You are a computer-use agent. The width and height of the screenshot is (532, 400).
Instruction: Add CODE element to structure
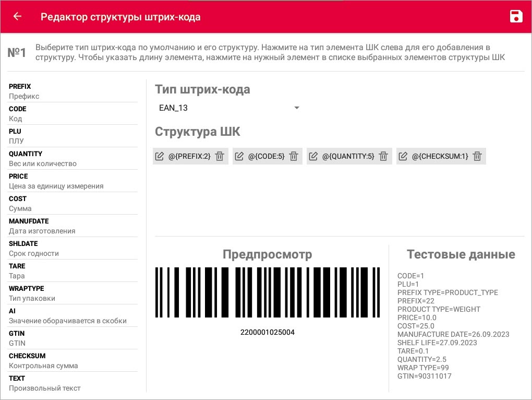73,114
